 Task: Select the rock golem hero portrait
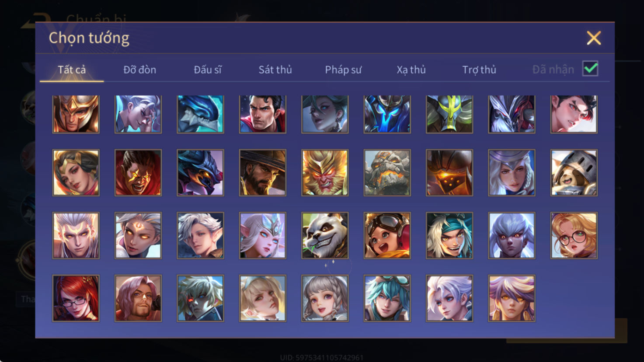387,173
